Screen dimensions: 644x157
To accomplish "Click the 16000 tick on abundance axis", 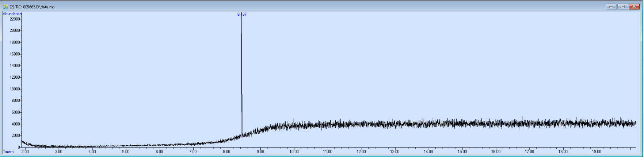I will click(15, 54).
